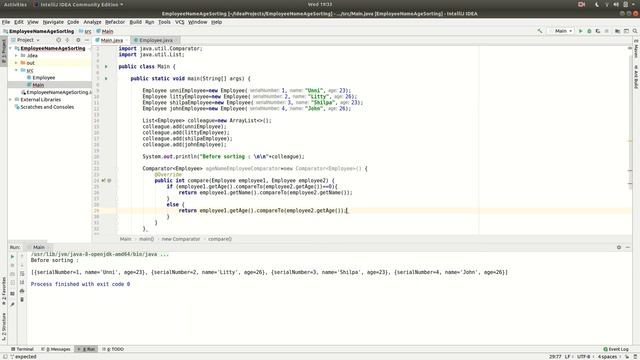Click run gutter arrow beside class Main
This screenshot has height=360, width=640.
point(106,66)
